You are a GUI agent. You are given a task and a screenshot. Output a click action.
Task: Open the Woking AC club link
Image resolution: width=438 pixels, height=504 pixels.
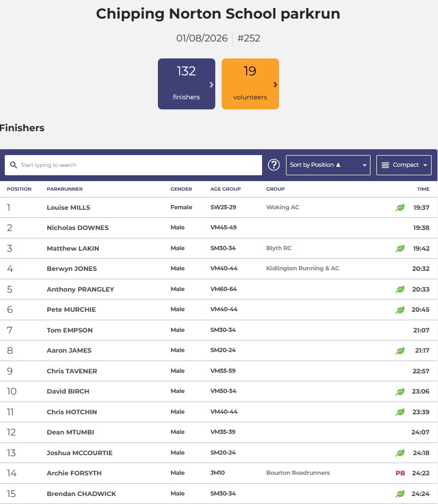(x=283, y=207)
